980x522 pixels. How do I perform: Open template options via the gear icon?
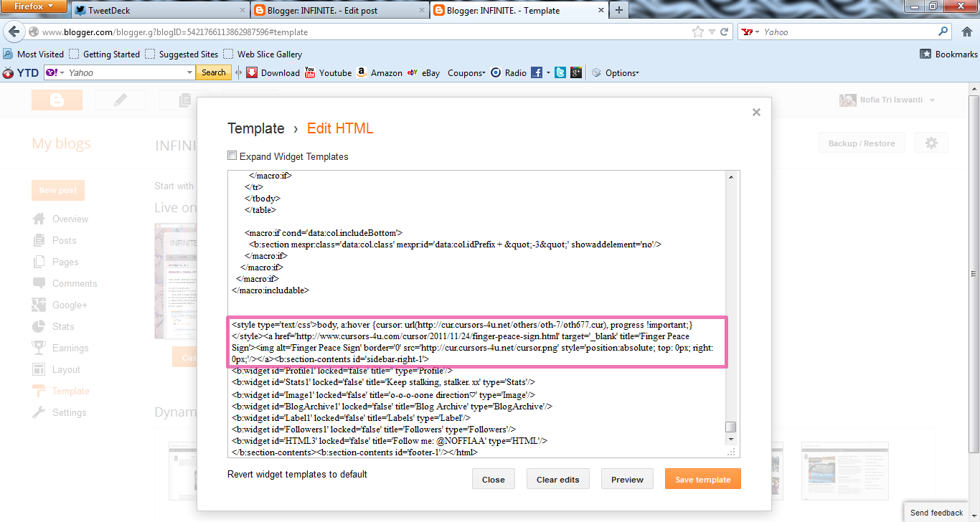click(930, 142)
